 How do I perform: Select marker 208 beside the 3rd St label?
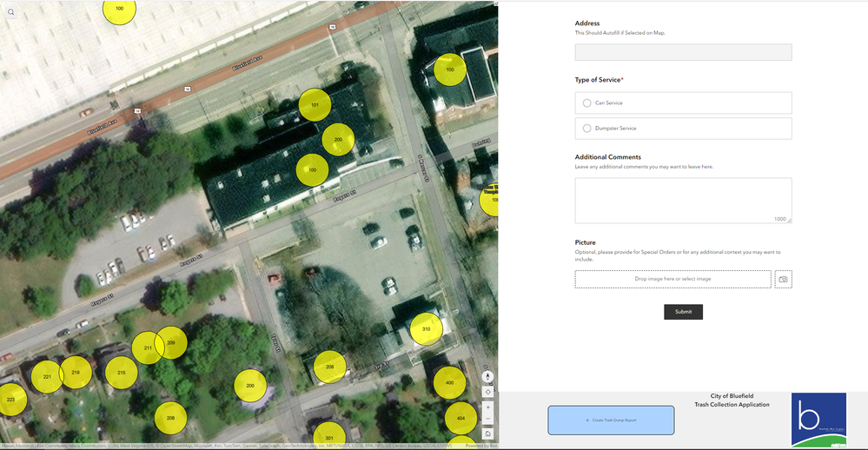[330, 367]
